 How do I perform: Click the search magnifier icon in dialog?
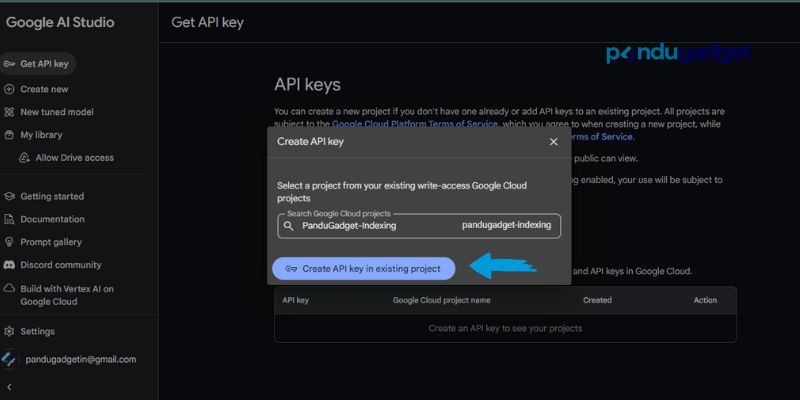[x=289, y=226]
